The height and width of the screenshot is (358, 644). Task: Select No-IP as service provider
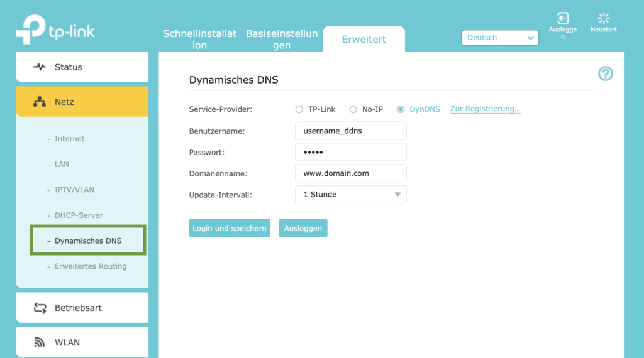point(353,109)
